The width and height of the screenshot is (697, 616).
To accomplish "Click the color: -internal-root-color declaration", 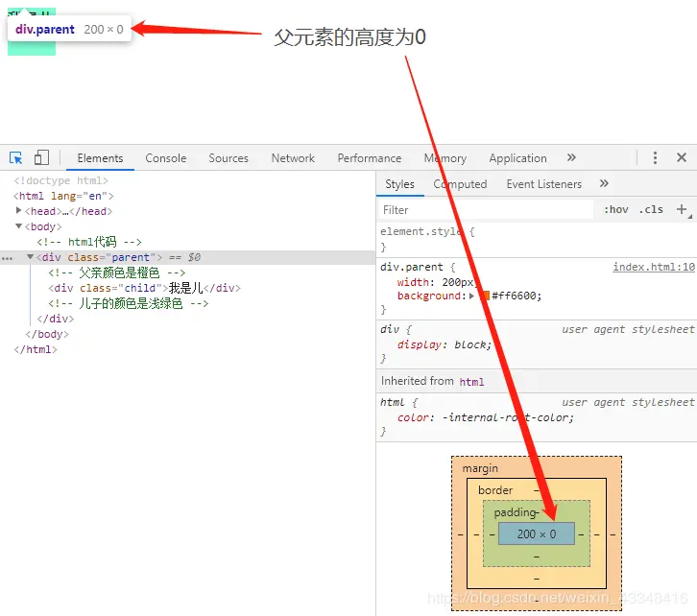I will tap(486, 417).
